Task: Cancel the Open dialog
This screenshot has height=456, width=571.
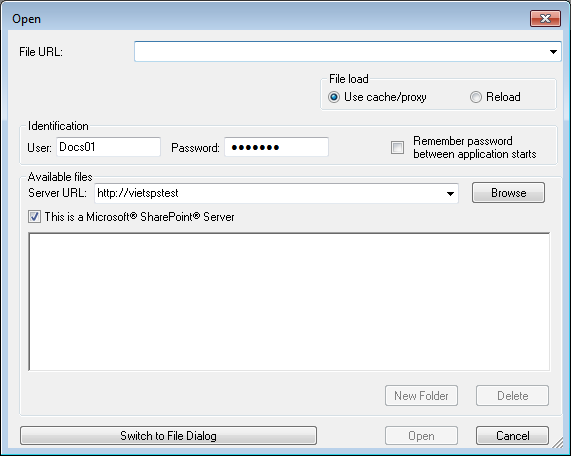Action: 512,436
